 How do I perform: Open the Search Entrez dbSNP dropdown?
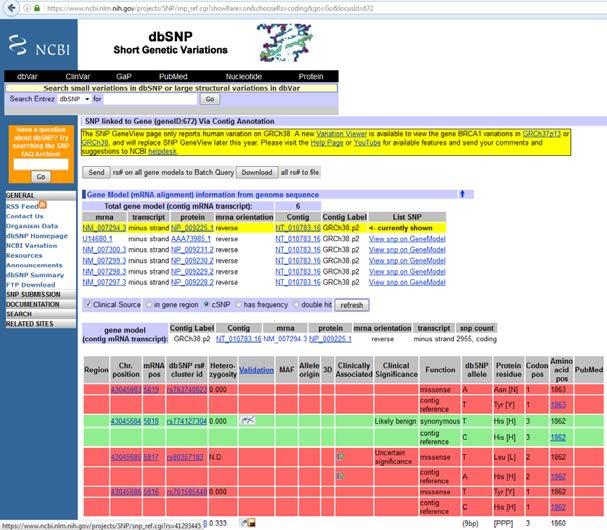tap(74, 99)
